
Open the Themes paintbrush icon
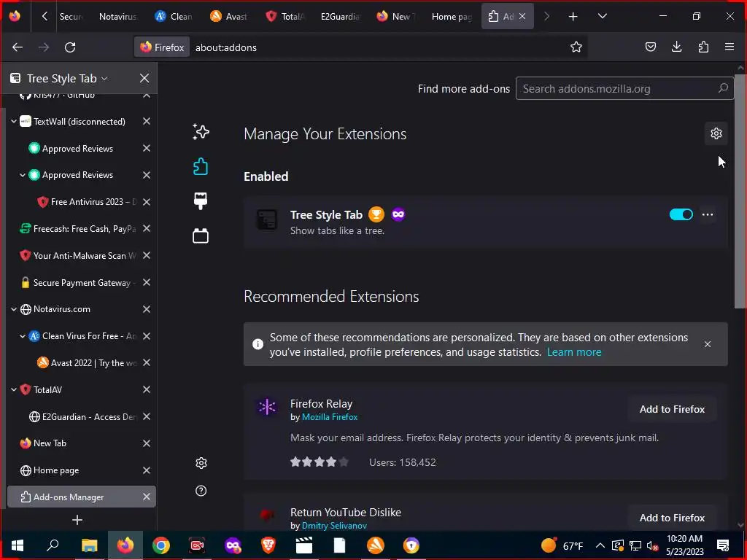point(201,201)
